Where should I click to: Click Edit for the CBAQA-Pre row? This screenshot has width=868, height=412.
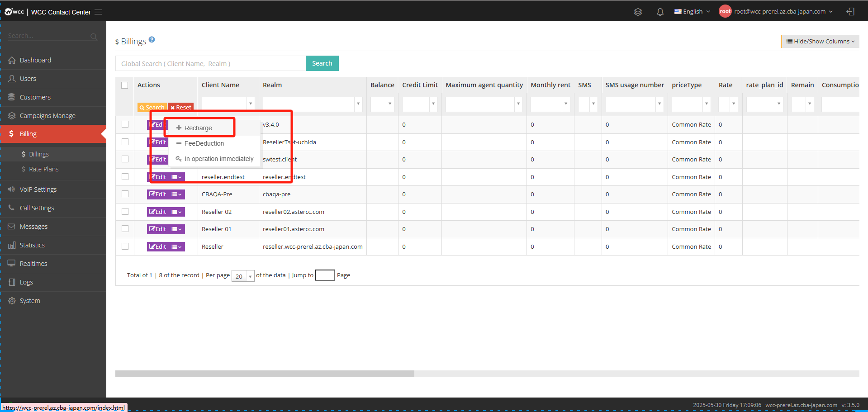pos(158,194)
